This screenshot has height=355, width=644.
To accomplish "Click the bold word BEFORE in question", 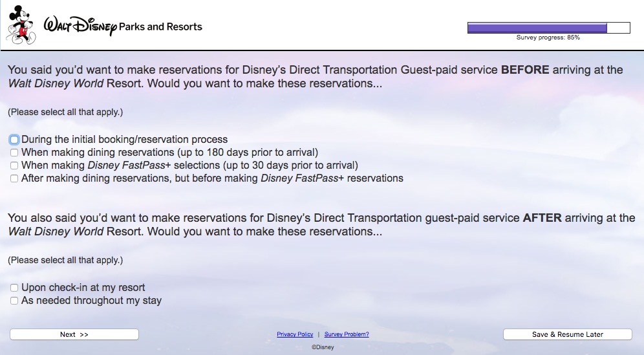I will pos(525,70).
